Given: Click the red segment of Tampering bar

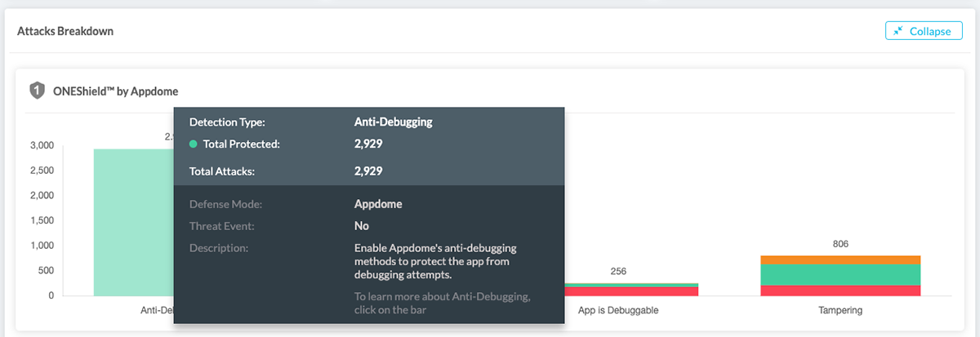Looking at the screenshot, I should (x=840, y=290).
